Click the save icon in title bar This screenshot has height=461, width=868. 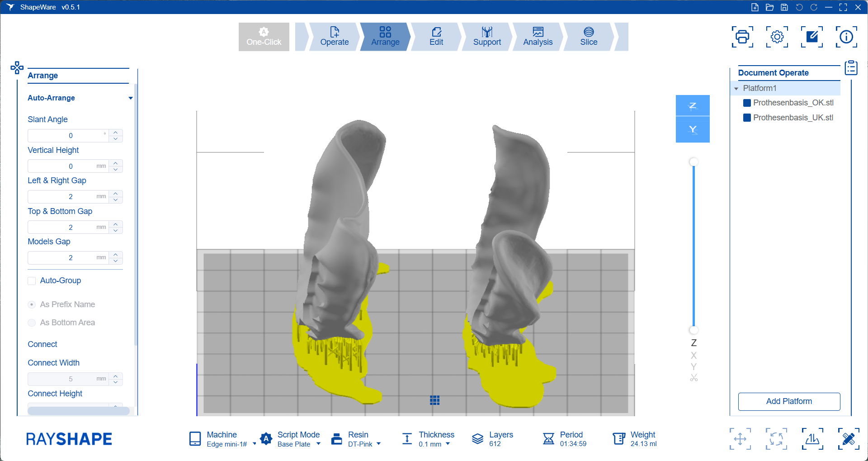tap(784, 7)
